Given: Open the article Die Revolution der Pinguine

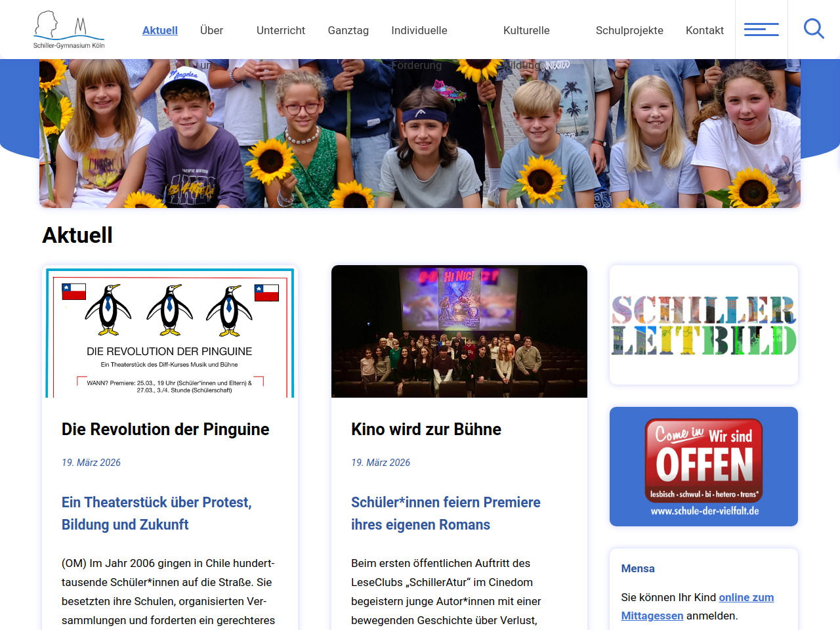Looking at the screenshot, I should tap(165, 429).
